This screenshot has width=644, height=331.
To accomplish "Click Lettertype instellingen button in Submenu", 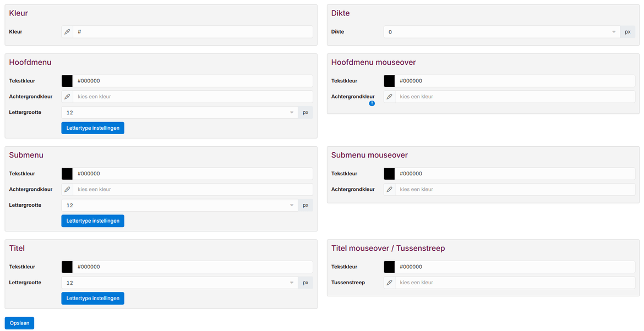I will (x=92, y=221).
